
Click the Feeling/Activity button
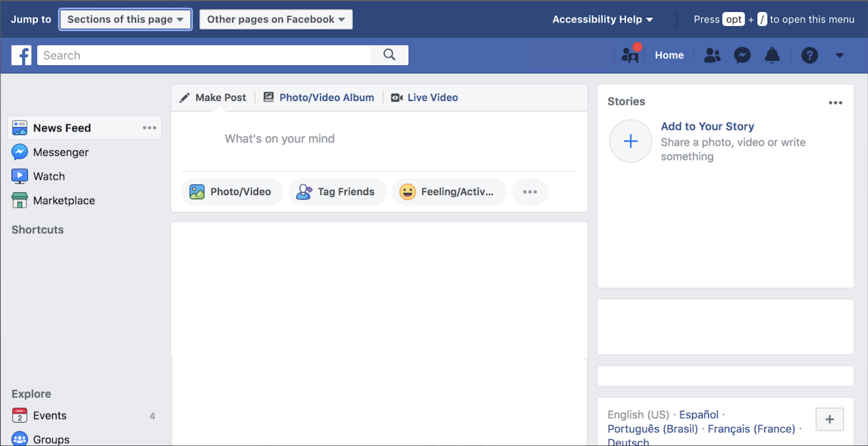click(x=449, y=192)
